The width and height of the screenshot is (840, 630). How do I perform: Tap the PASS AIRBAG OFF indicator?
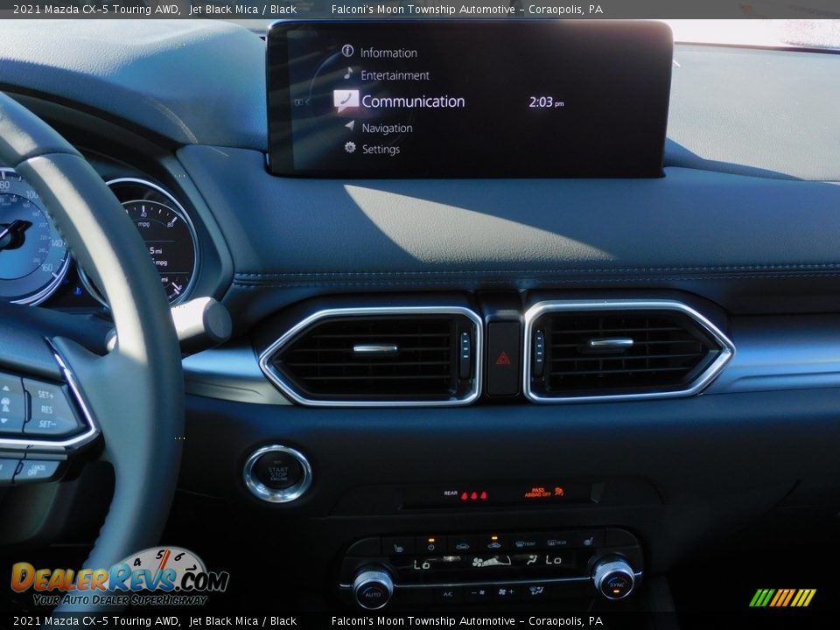click(x=543, y=492)
